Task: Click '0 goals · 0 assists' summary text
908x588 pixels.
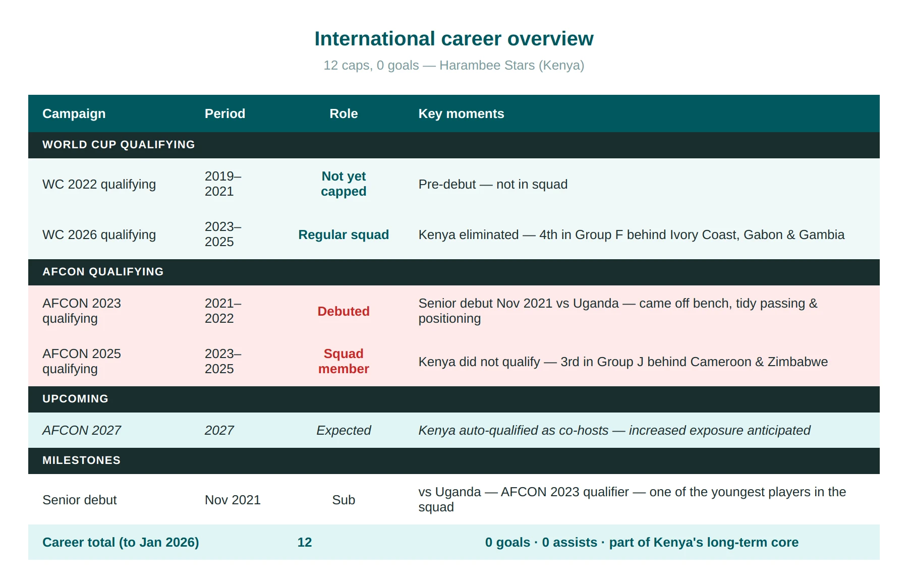Action: click(541, 542)
